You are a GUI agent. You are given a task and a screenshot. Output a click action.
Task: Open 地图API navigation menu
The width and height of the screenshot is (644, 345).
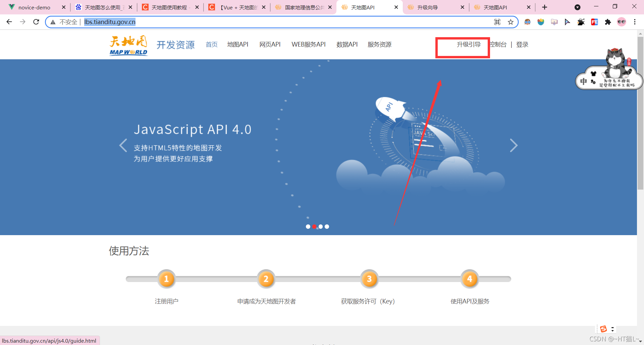(x=238, y=45)
